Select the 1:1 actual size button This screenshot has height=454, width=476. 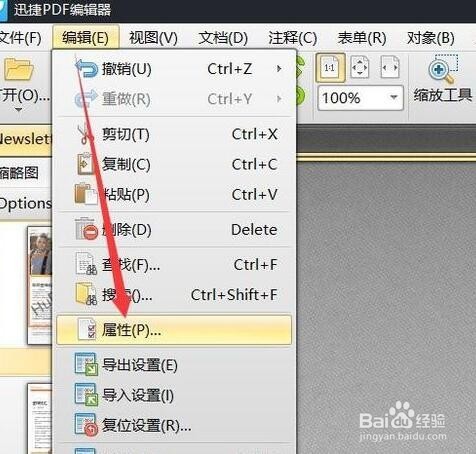330,68
